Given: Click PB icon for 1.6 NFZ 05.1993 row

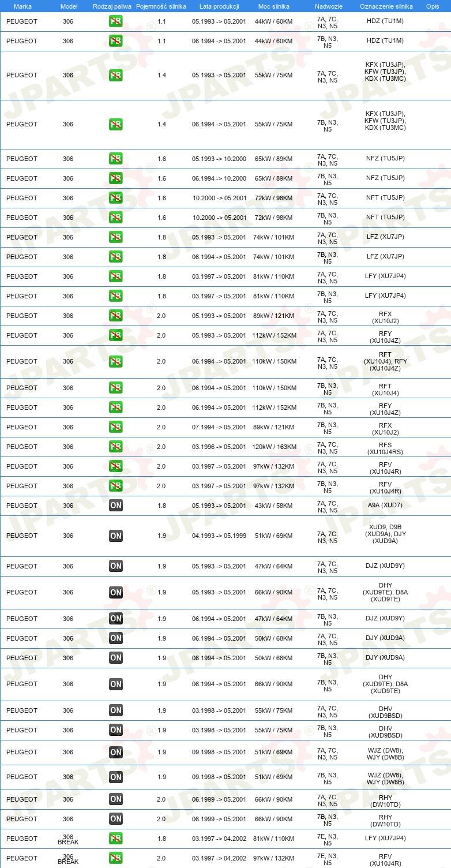Looking at the screenshot, I should click(x=116, y=159).
